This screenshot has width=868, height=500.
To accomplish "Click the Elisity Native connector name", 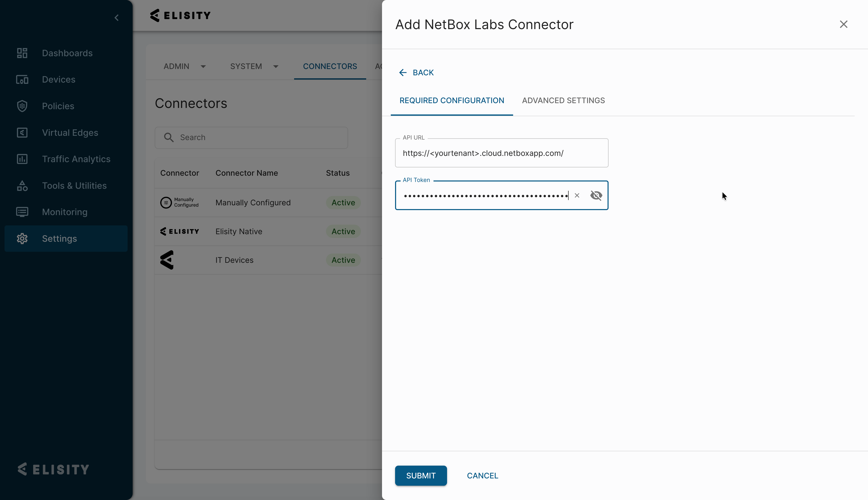I will point(239,231).
